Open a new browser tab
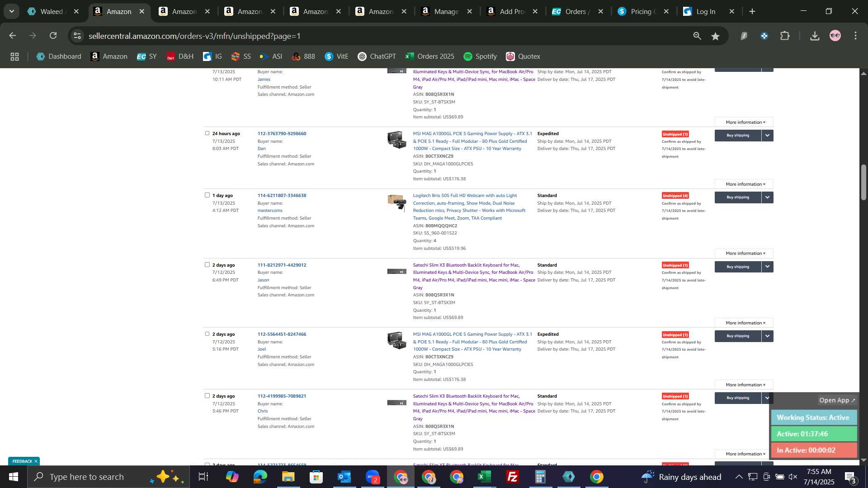The width and height of the screenshot is (868, 488). [752, 12]
